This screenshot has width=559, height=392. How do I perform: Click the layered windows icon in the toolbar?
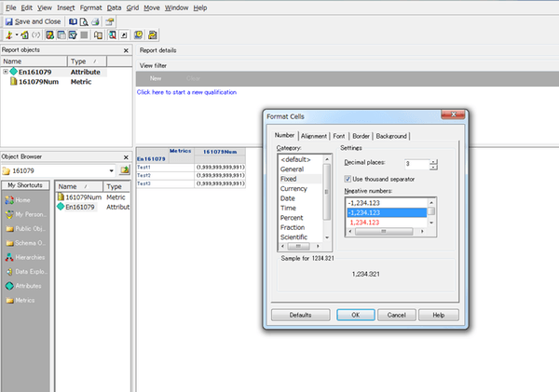coord(61,35)
